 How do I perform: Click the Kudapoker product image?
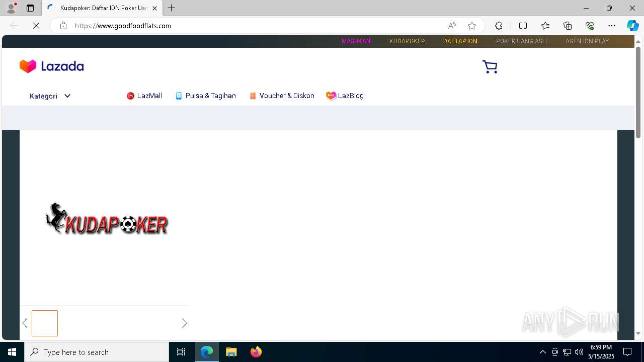click(107, 219)
